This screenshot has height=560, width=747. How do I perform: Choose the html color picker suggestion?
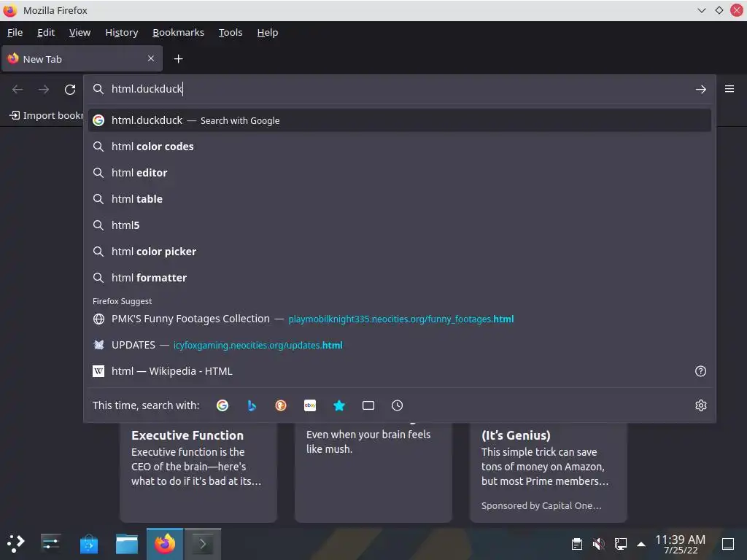pos(399,252)
